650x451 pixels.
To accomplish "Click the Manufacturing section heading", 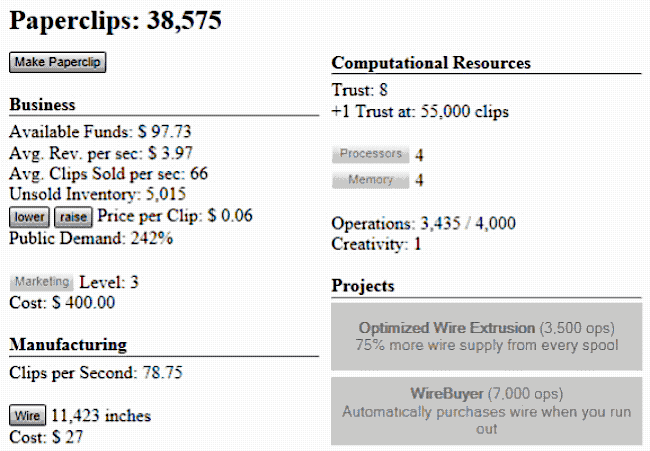I will click(68, 344).
